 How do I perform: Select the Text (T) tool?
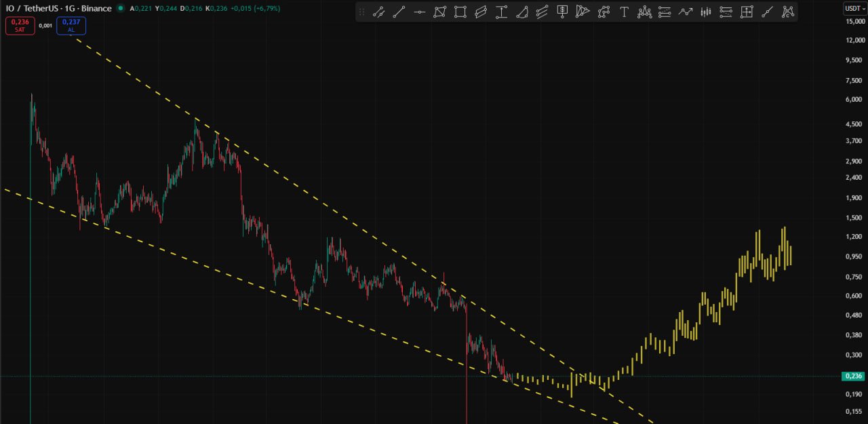click(x=624, y=12)
